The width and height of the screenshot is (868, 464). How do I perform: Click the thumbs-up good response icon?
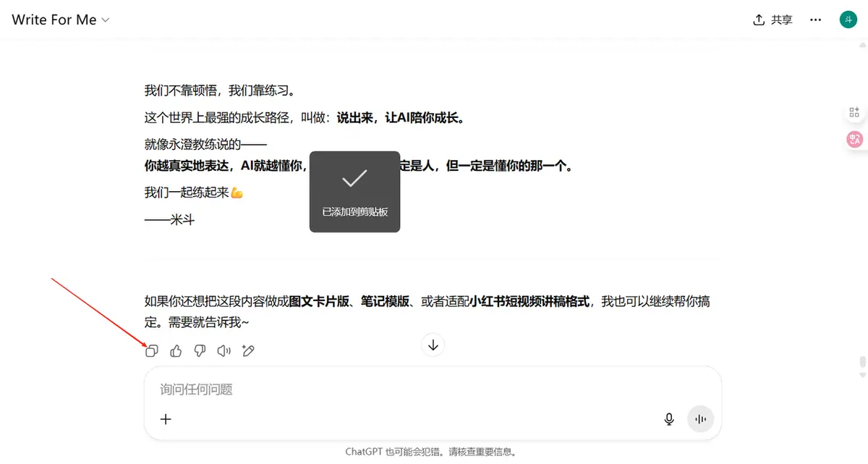point(176,351)
